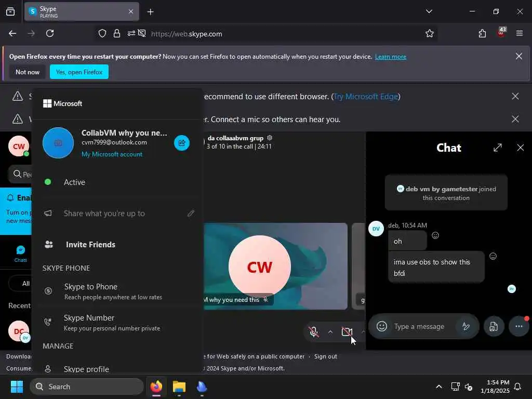Click Try Microsoft Edge link

coord(365,96)
